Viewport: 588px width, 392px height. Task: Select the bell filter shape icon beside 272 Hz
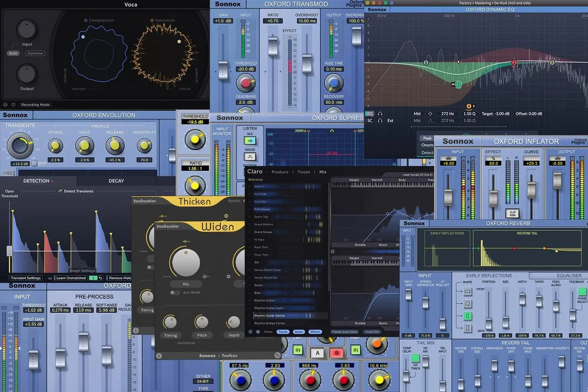(x=431, y=121)
